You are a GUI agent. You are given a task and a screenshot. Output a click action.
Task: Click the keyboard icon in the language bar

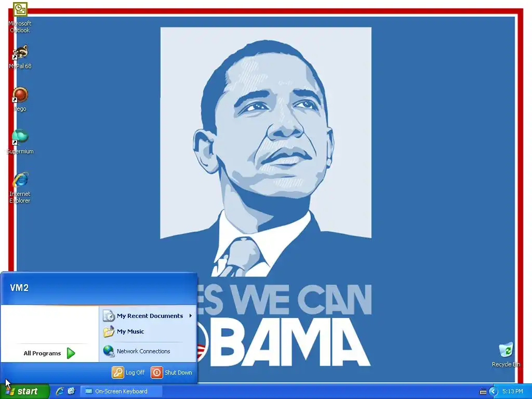point(483,392)
